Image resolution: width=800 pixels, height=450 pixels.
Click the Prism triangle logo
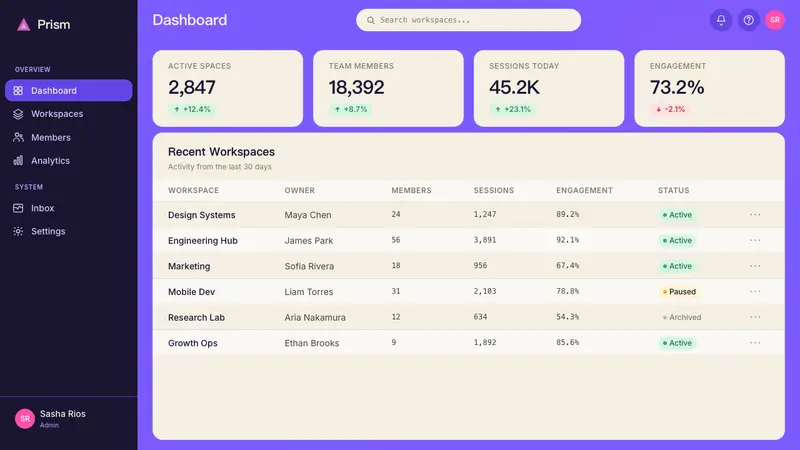(x=23, y=24)
